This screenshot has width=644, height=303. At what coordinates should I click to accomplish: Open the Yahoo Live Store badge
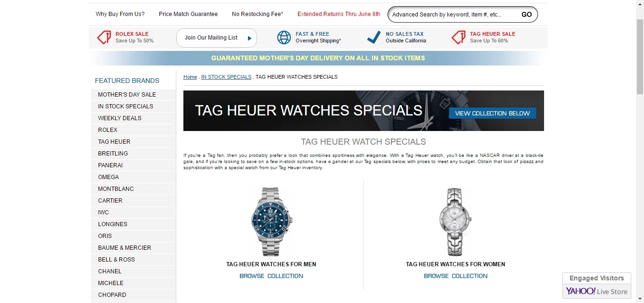click(x=597, y=291)
